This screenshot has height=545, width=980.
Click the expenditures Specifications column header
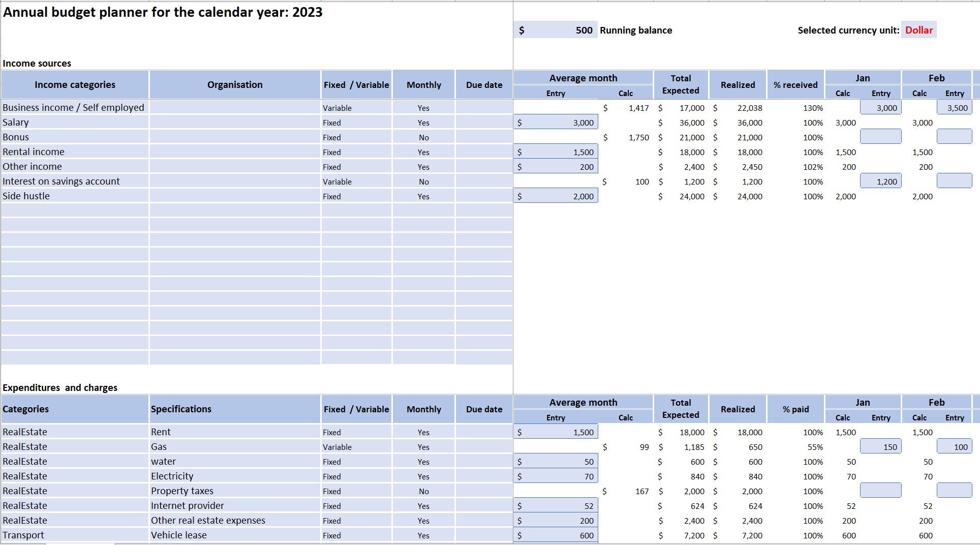235,409
